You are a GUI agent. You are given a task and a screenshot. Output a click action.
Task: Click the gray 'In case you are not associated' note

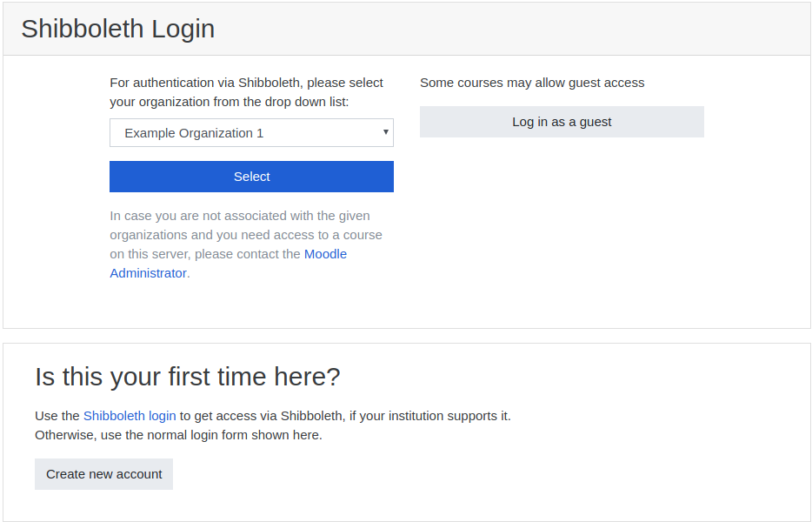click(x=246, y=244)
